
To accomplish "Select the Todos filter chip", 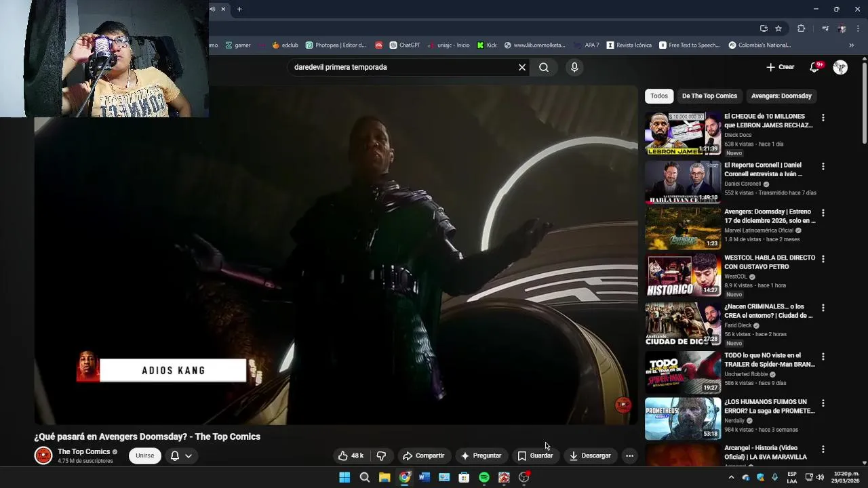I will pyautogui.click(x=659, y=96).
